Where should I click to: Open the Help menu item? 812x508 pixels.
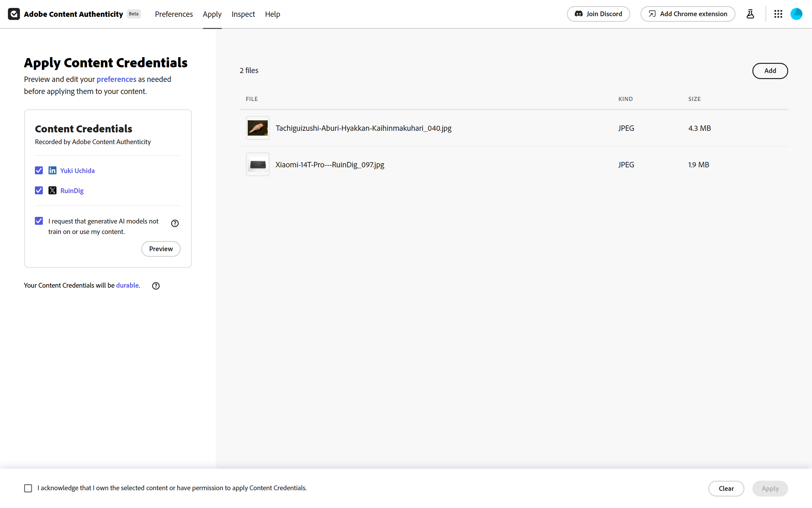(272, 14)
